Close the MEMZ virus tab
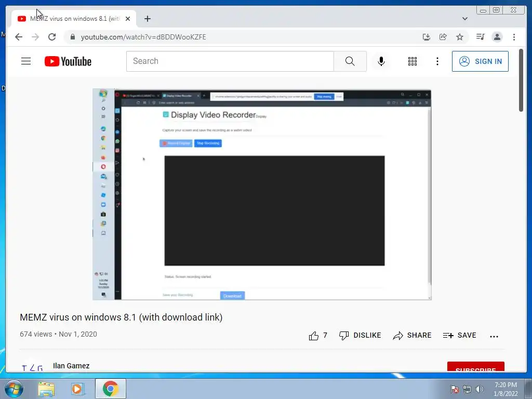Screen dimensions: 532x399 click(128, 19)
